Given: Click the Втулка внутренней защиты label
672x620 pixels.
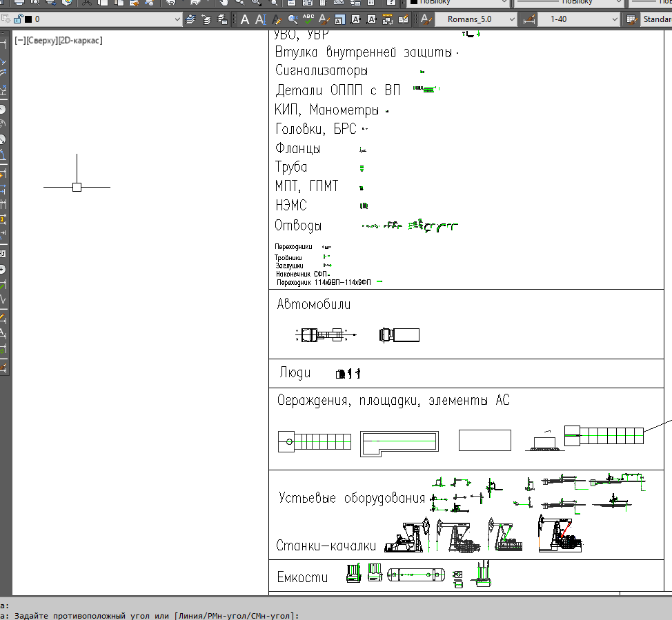Looking at the screenshot, I should pos(364,52).
